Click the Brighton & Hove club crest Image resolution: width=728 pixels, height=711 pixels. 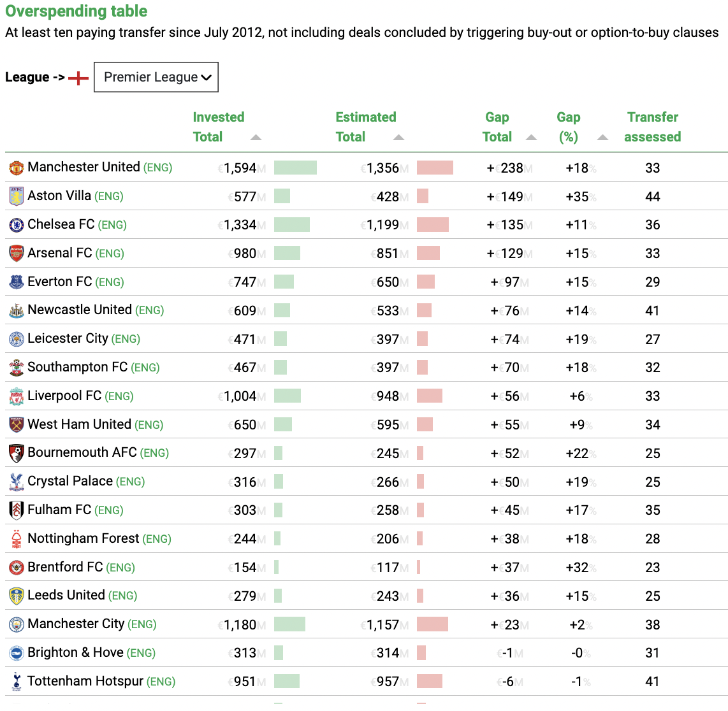click(16, 653)
